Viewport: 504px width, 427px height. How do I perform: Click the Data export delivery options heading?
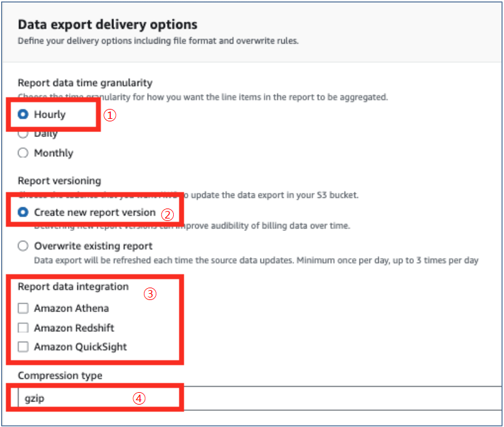click(x=107, y=25)
